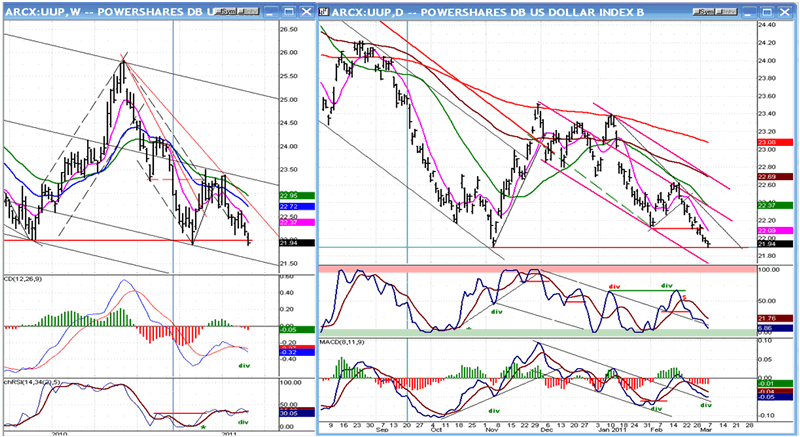Click the black 21.94 last price label in the weekly chart
This screenshot has width=800, height=437.
click(x=297, y=243)
